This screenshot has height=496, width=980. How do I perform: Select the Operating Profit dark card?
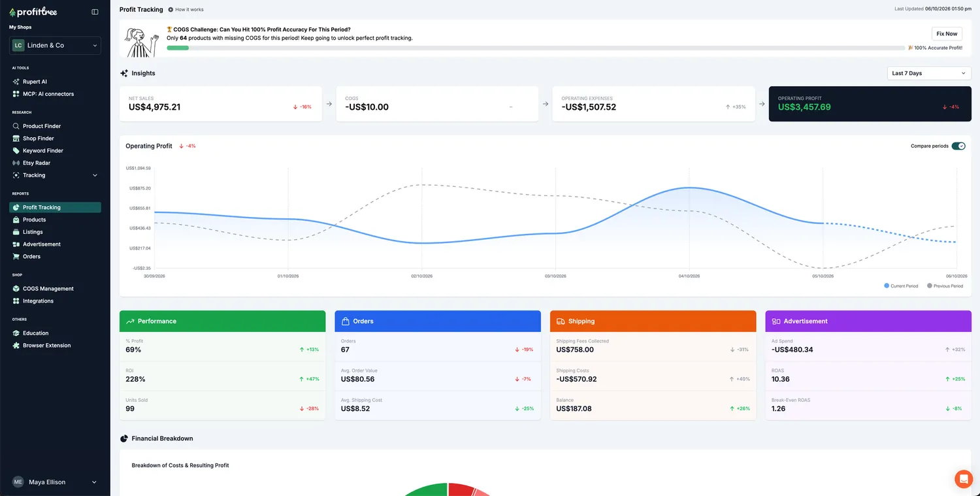point(870,104)
